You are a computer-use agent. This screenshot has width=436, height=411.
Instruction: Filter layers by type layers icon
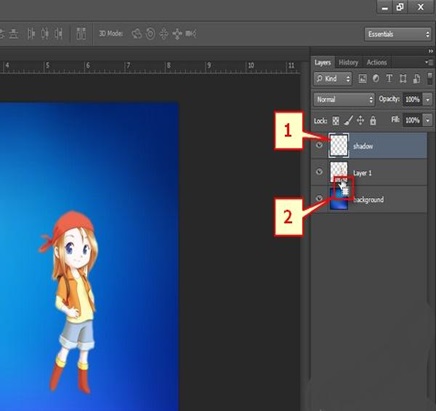coord(389,79)
